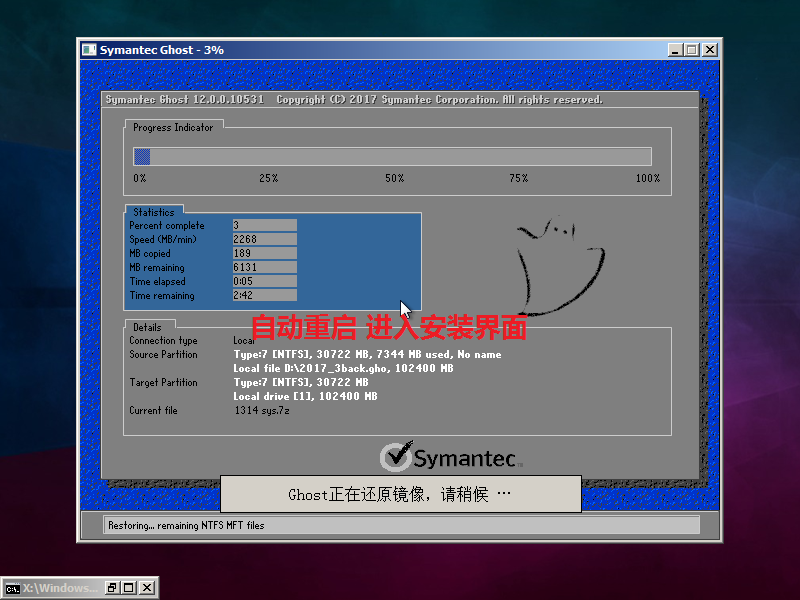This screenshot has height=600, width=800.
Task: Click the Percent complete value field
Action: [265, 225]
